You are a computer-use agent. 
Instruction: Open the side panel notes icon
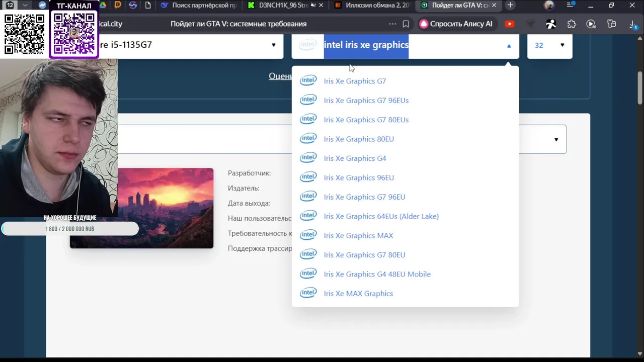point(612,24)
